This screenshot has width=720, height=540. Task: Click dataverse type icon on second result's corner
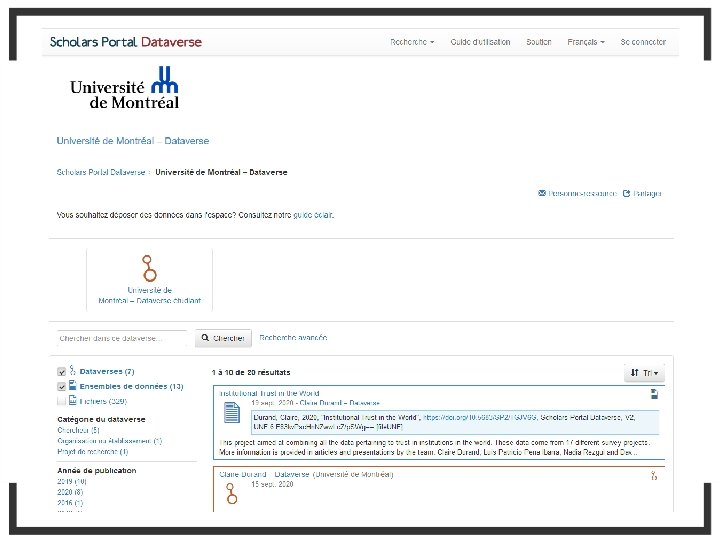tap(654, 475)
